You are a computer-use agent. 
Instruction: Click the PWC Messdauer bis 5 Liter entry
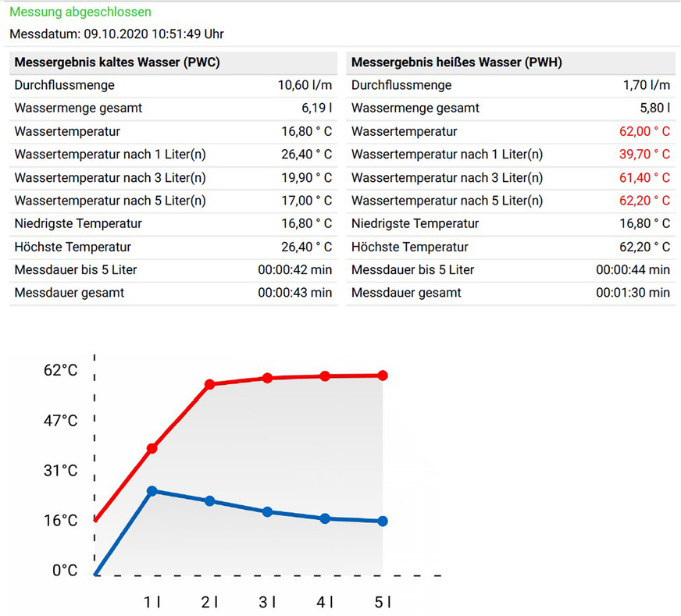[172, 270]
